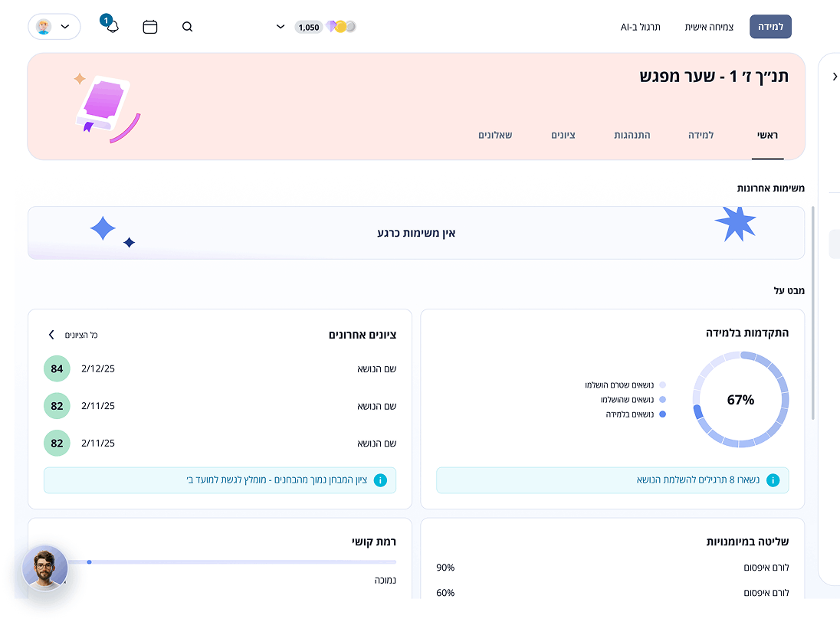Click the נשארו 8 תרגילים להשלמת הנושא notice
Viewport: 840px width, 622px height.
tap(612, 480)
